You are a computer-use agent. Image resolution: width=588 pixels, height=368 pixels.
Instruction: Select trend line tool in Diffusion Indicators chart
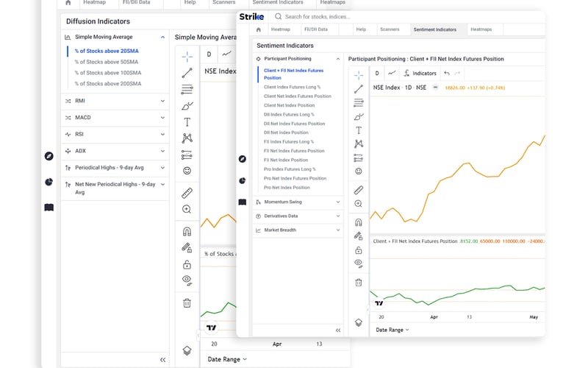[187, 73]
